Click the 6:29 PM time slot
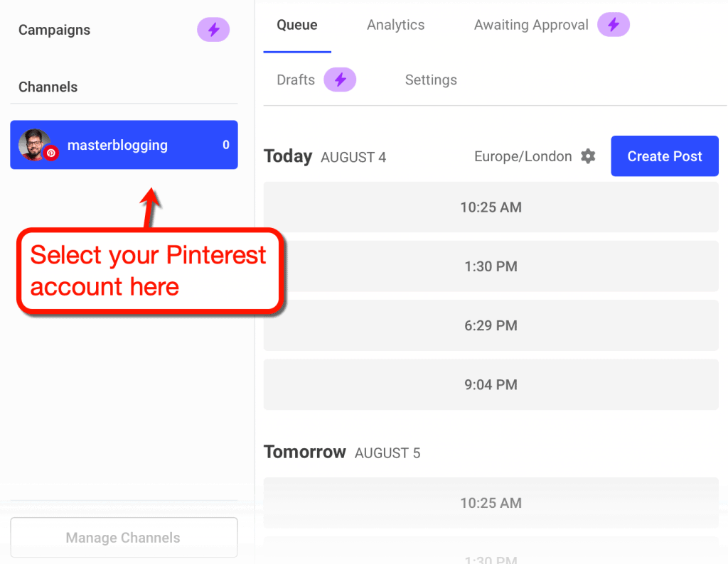The height and width of the screenshot is (564, 728). point(491,325)
